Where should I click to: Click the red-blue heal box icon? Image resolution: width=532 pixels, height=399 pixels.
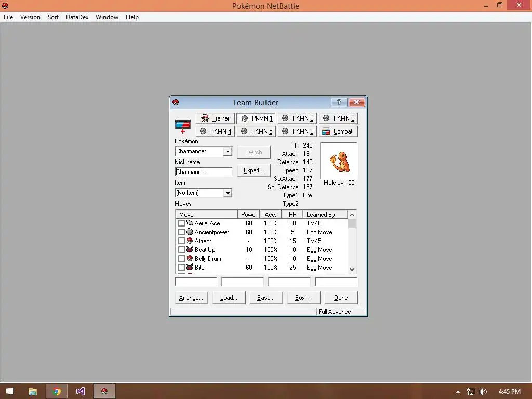pos(183,126)
